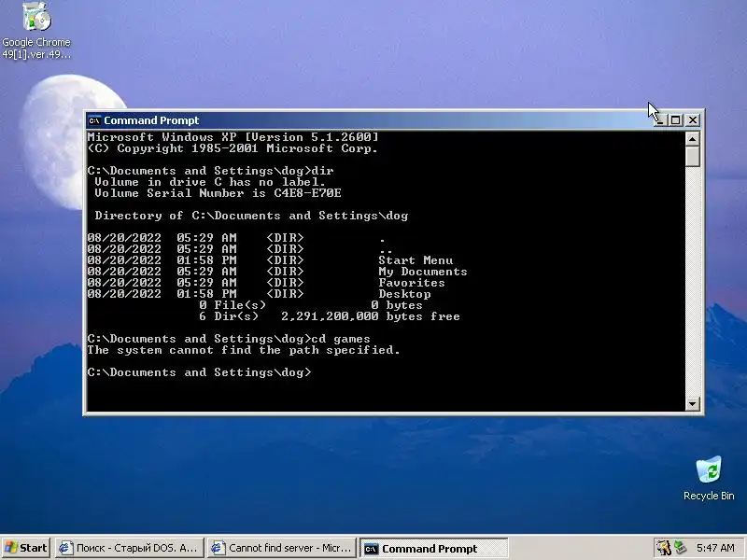Click the 'Directory of C:\Documents and Settings\dog' line
Image resolution: width=747 pixels, height=560 pixels.
point(251,216)
